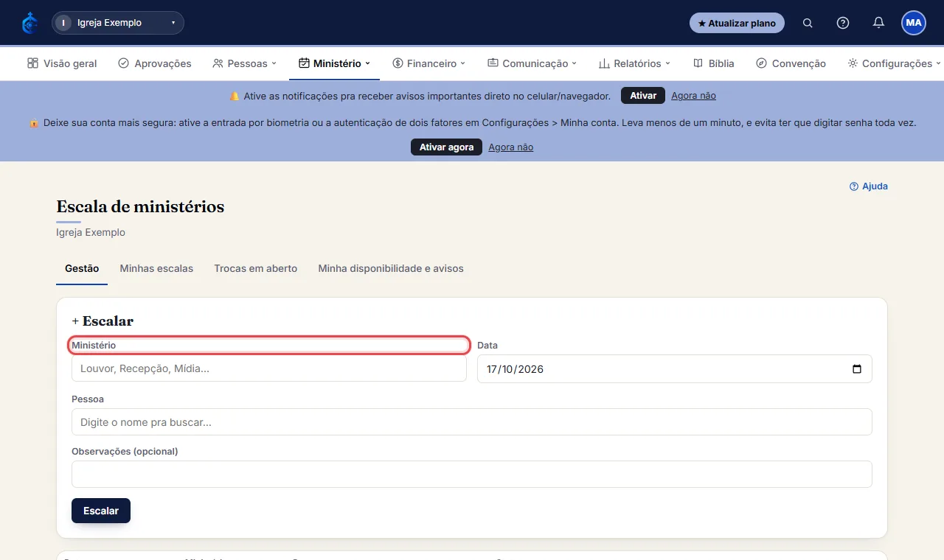Switch to the Trocas em aberto tab
944x560 pixels.
tap(256, 269)
